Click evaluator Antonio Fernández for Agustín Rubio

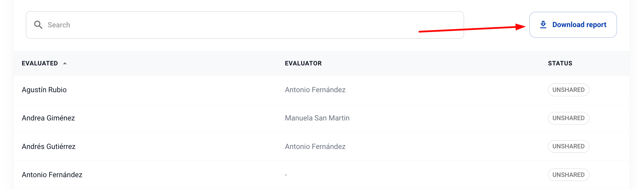click(x=315, y=90)
